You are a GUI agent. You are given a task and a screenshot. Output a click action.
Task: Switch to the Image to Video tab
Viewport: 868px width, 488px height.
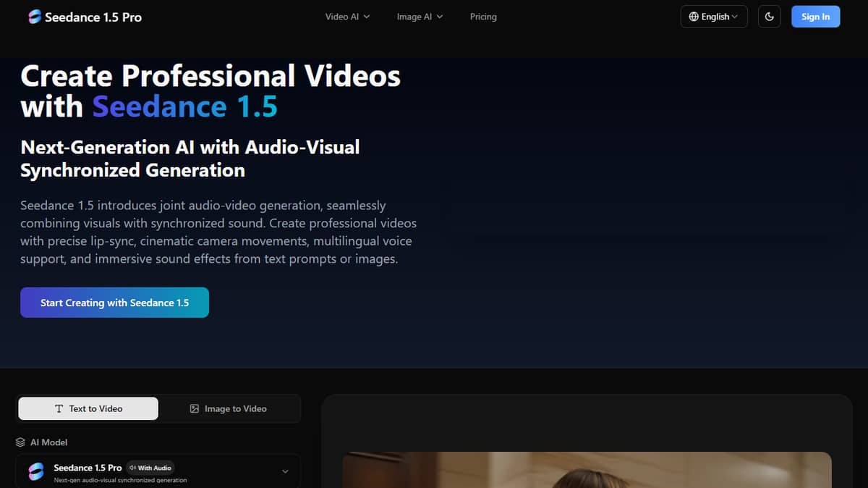pyautogui.click(x=228, y=408)
